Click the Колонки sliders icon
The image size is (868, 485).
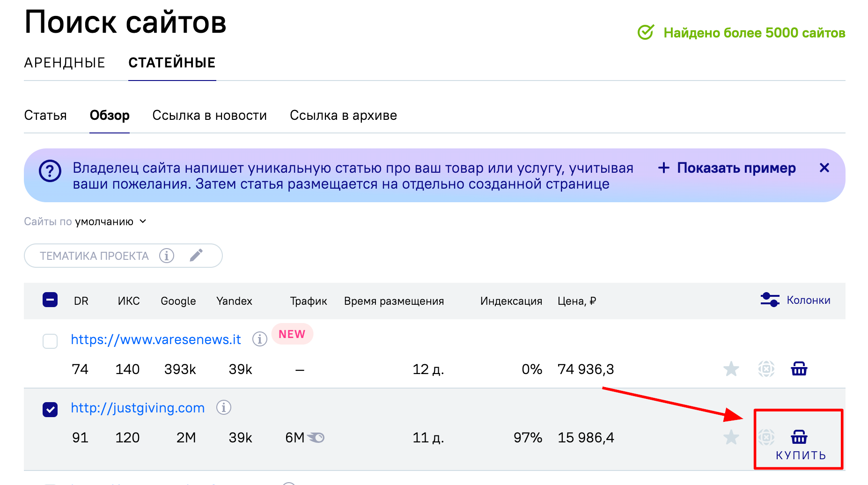coord(770,300)
